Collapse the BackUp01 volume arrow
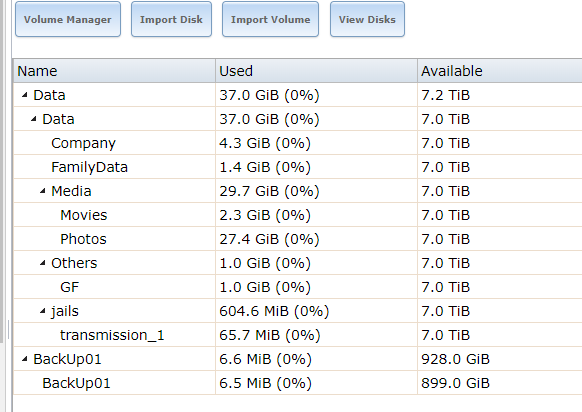 [24, 359]
